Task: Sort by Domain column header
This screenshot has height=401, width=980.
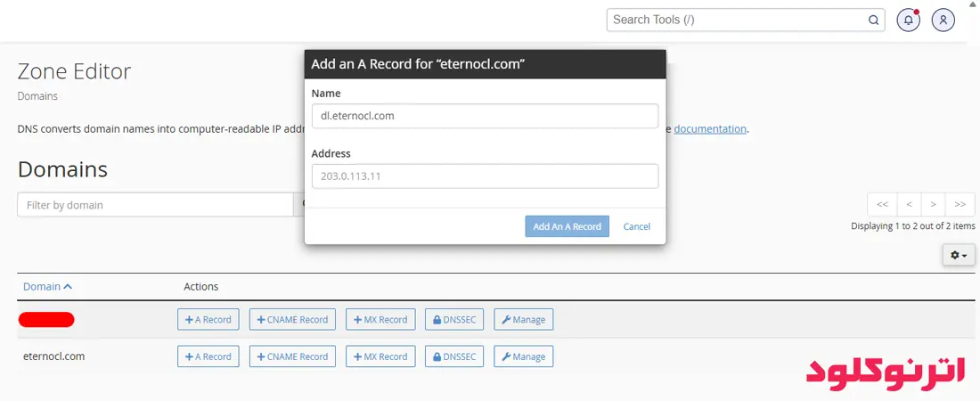Action: tap(47, 287)
